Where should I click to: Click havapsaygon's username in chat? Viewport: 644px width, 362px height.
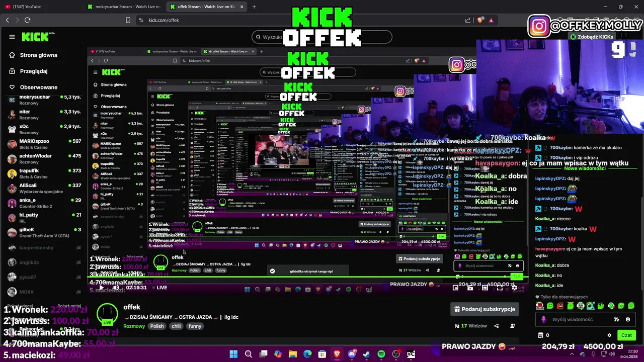[x=550, y=249]
